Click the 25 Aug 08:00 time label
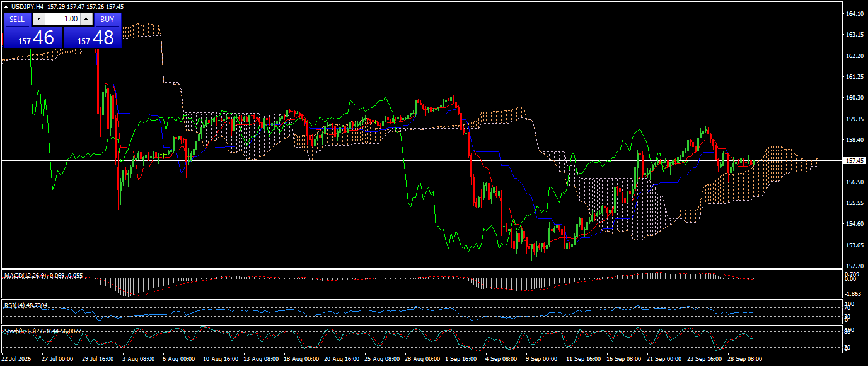 (x=381, y=358)
